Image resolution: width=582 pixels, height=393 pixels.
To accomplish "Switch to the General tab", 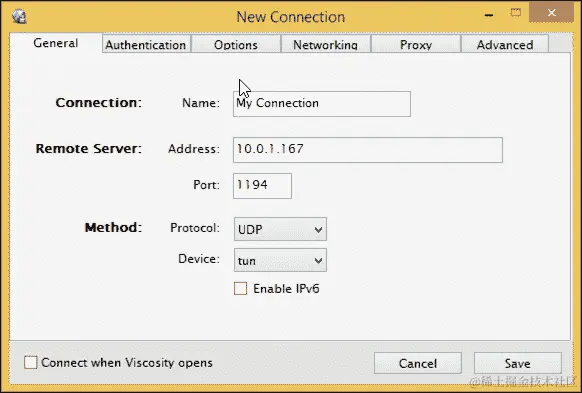I will coord(56,43).
